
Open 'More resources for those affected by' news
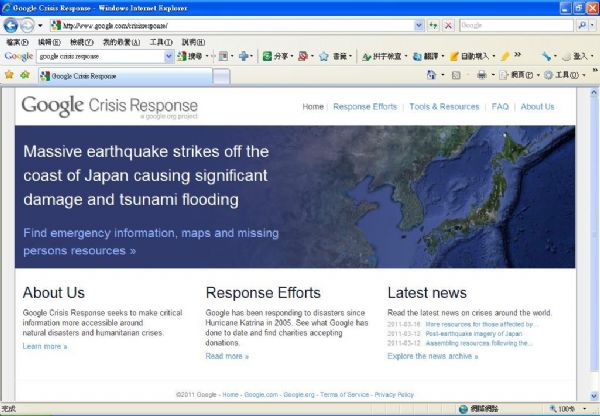click(x=482, y=324)
